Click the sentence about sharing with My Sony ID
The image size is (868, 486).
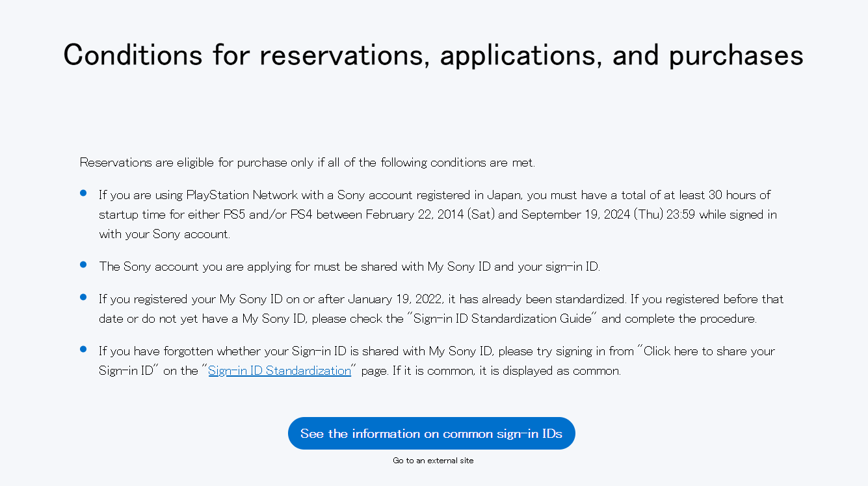click(x=350, y=267)
